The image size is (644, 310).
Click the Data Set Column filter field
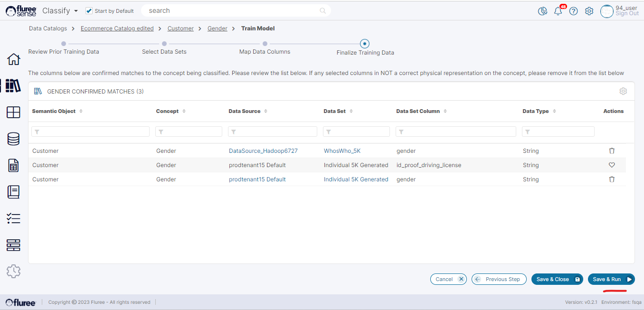[x=456, y=132]
